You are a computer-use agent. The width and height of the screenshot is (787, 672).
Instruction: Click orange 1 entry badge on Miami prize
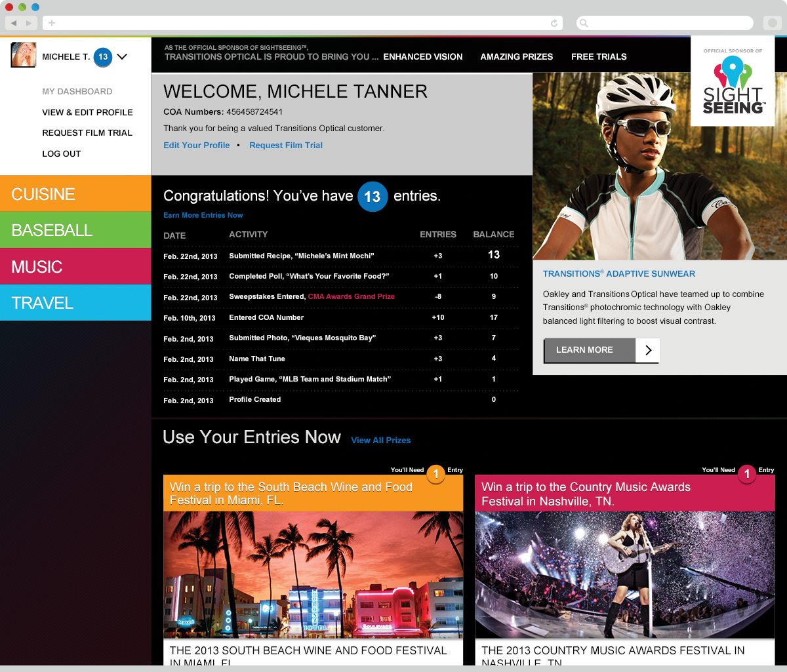click(436, 474)
